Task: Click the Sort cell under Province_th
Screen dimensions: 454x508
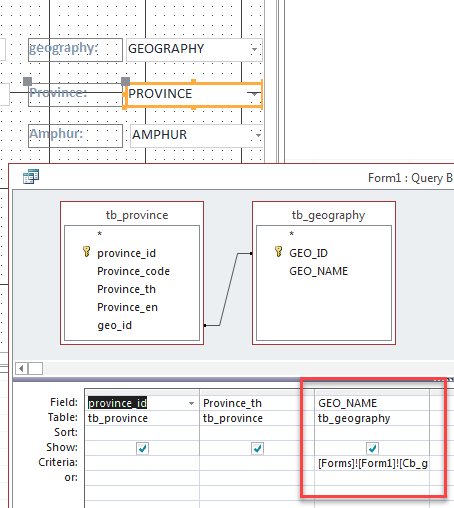Action: tap(257, 433)
